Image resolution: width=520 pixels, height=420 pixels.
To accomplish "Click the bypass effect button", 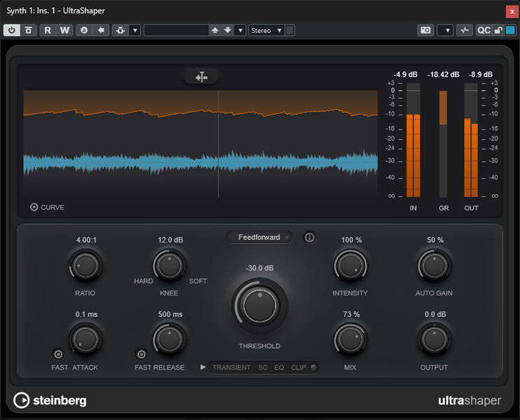I will 29,30.
